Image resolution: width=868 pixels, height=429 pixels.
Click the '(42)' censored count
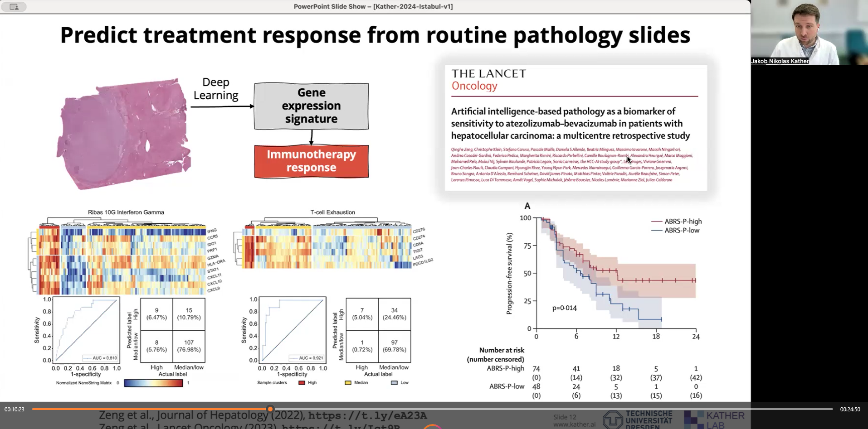696,377
